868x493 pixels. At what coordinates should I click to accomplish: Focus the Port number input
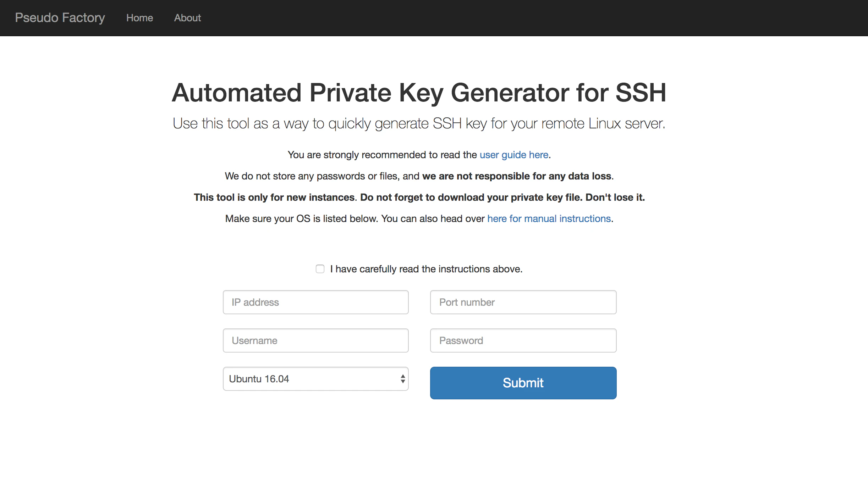(523, 302)
